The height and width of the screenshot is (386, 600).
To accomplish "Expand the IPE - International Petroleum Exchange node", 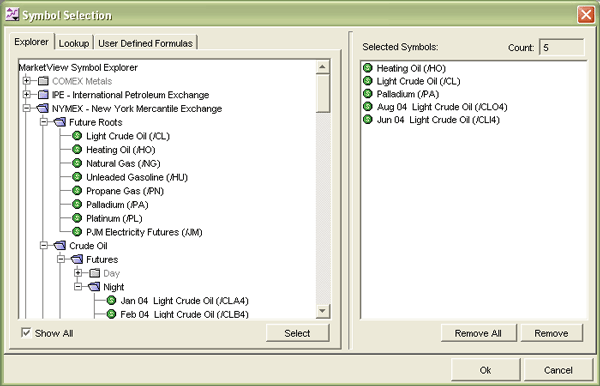I will pos(27,94).
